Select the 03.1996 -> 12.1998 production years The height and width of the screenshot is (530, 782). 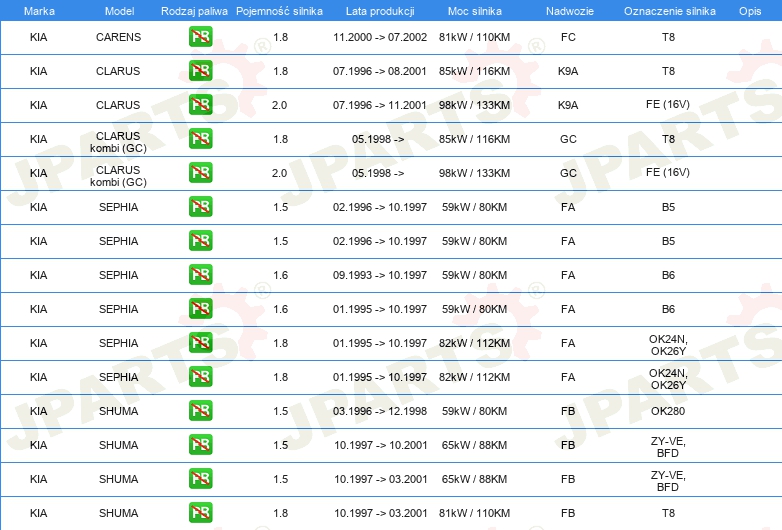380,411
